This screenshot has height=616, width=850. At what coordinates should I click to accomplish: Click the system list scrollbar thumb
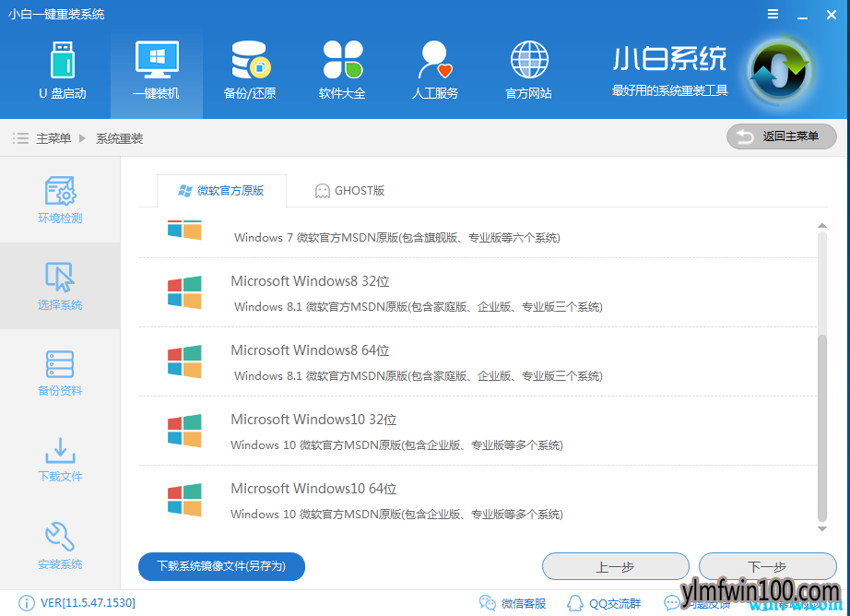coord(822,428)
